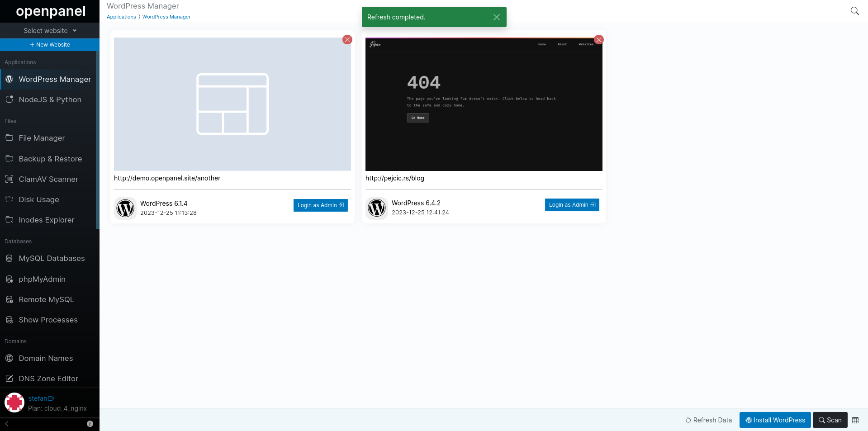This screenshot has width=868, height=431.
Task: Click Refresh Data
Action: click(x=709, y=420)
